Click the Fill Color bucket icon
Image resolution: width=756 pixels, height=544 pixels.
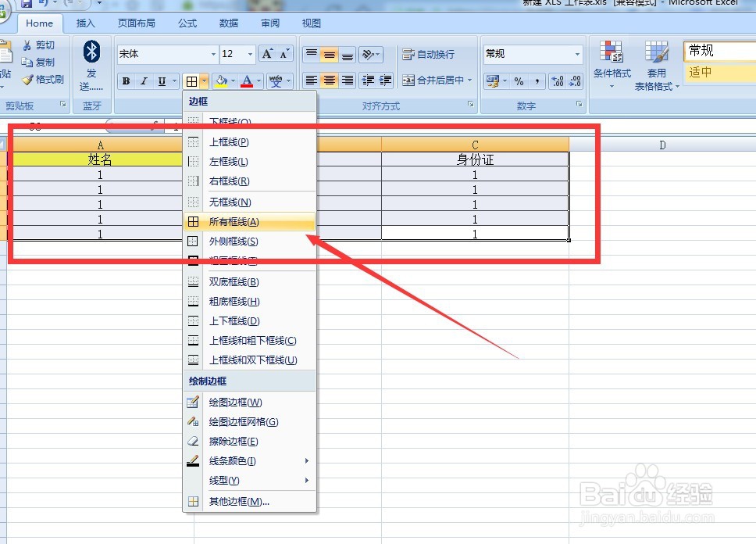[223, 80]
